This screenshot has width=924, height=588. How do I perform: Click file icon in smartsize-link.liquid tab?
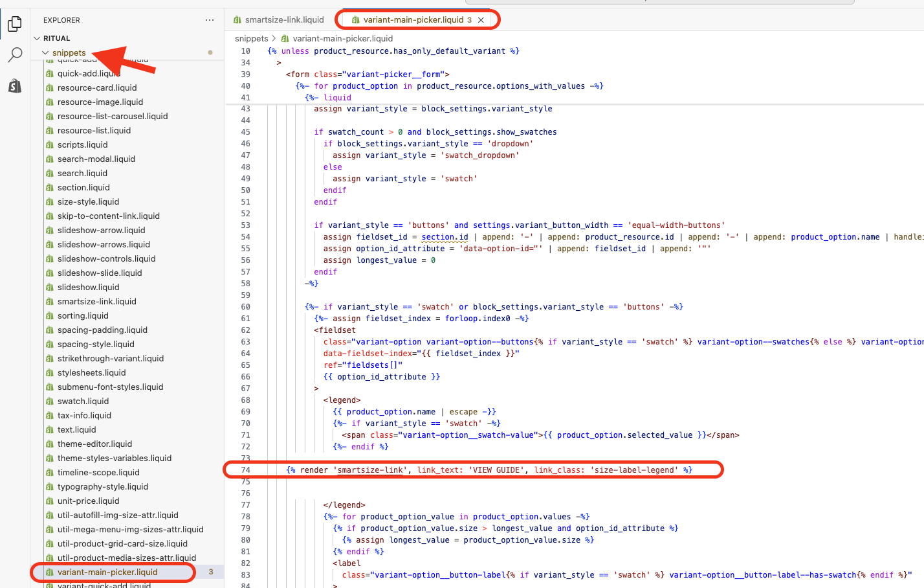click(237, 20)
